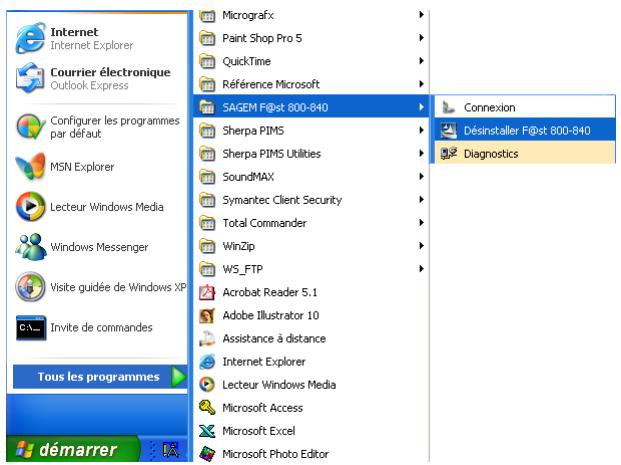
Task: Click the Diagnostics icon in submenu
Action: [x=449, y=153]
